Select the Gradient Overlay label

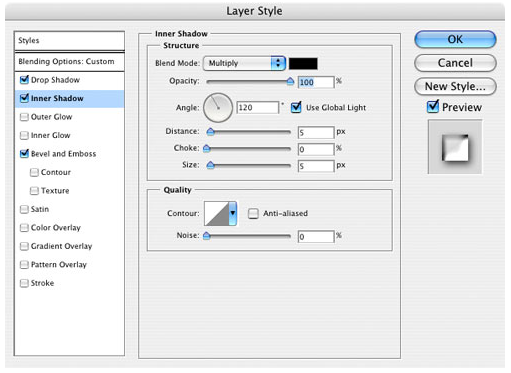61,246
